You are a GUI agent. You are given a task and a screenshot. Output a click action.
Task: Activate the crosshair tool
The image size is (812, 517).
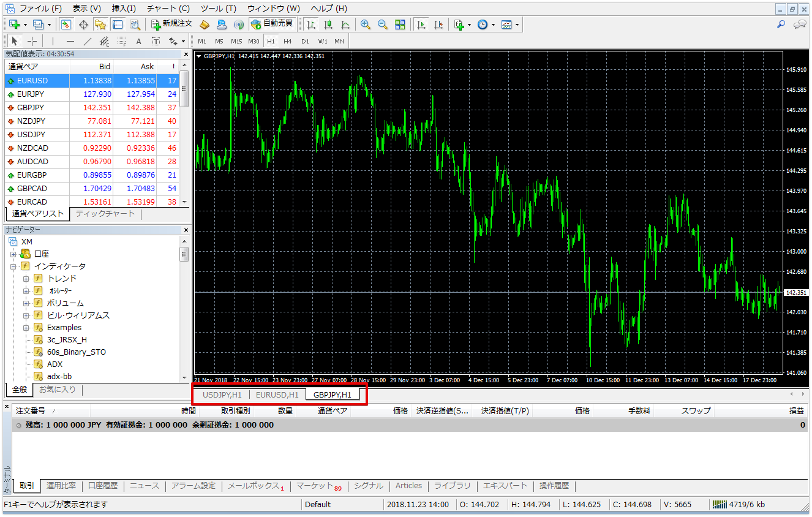32,41
